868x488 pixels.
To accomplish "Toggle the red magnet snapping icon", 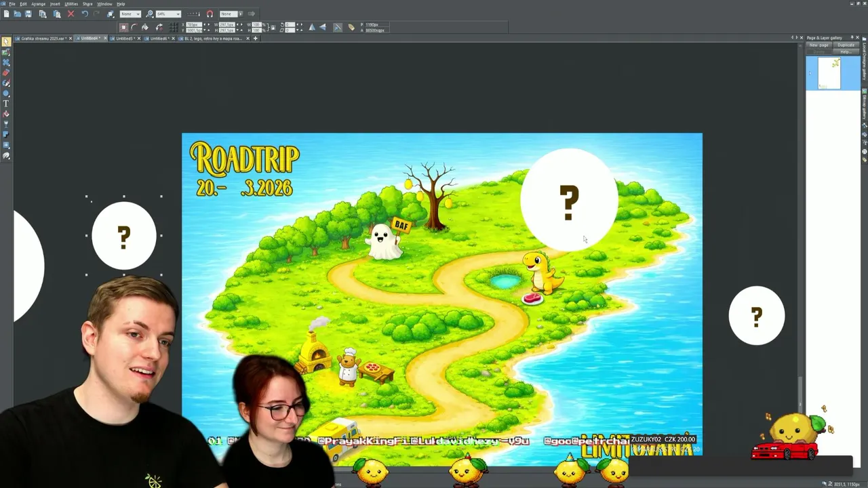I will pyautogui.click(x=210, y=14).
